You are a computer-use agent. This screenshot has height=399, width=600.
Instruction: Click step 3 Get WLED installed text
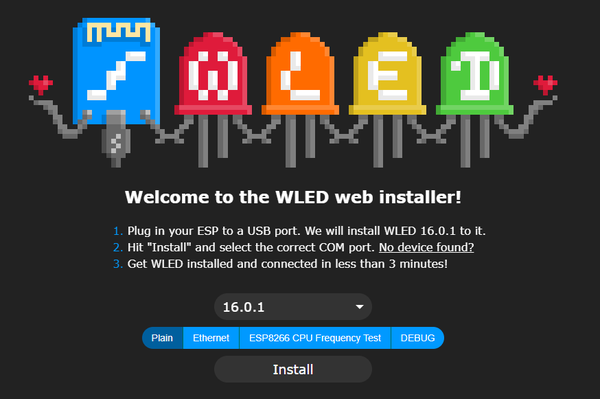click(287, 264)
